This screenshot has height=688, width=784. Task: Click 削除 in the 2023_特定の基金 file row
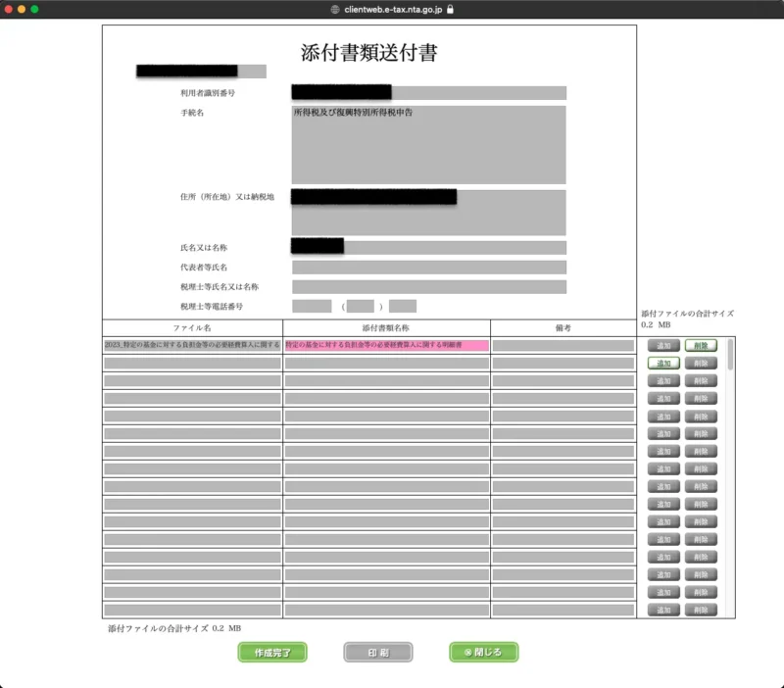[701, 346]
